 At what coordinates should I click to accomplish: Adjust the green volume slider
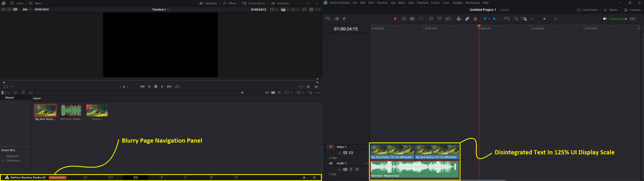click(618, 19)
